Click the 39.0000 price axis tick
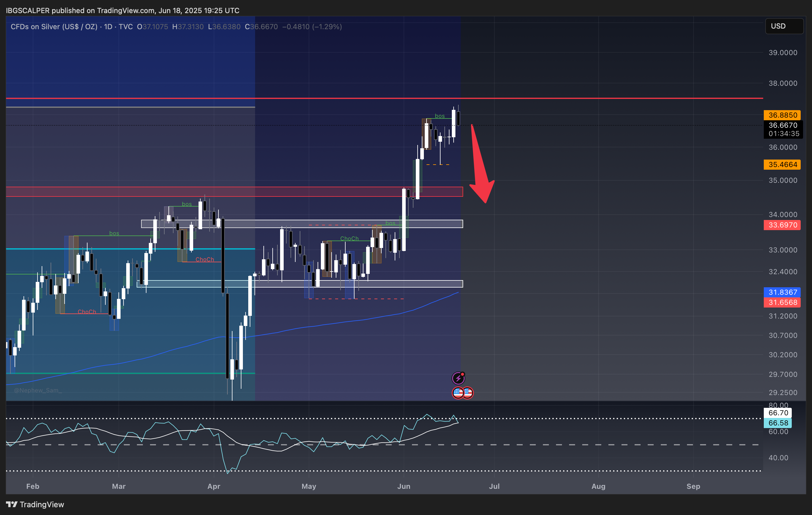Viewport: 812px width, 515px height. pos(783,53)
